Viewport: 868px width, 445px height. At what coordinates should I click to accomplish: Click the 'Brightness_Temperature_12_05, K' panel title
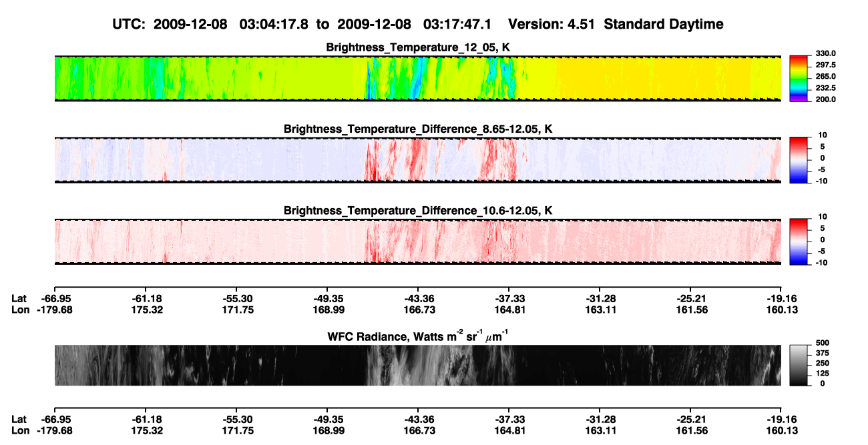[x=418, y=47]
